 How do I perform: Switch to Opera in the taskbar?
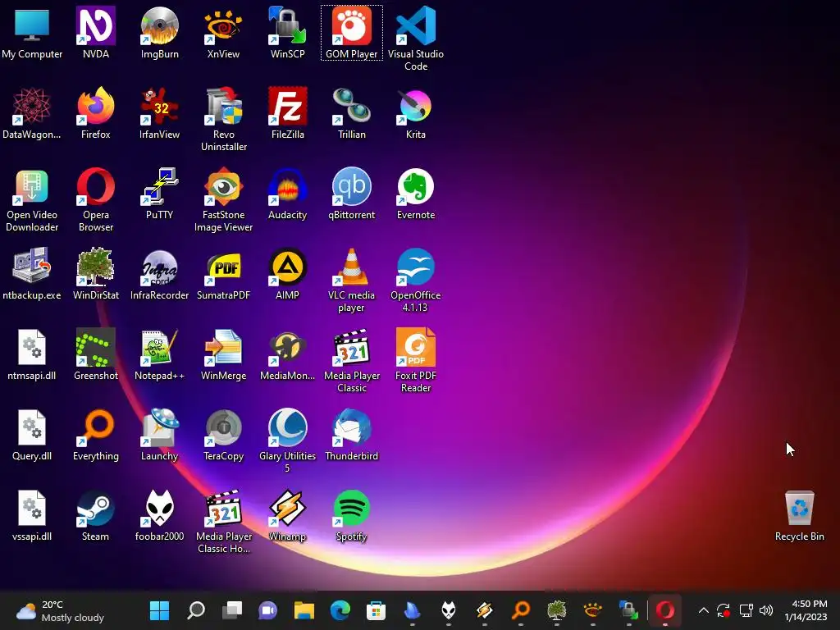(x=664, y=610)
